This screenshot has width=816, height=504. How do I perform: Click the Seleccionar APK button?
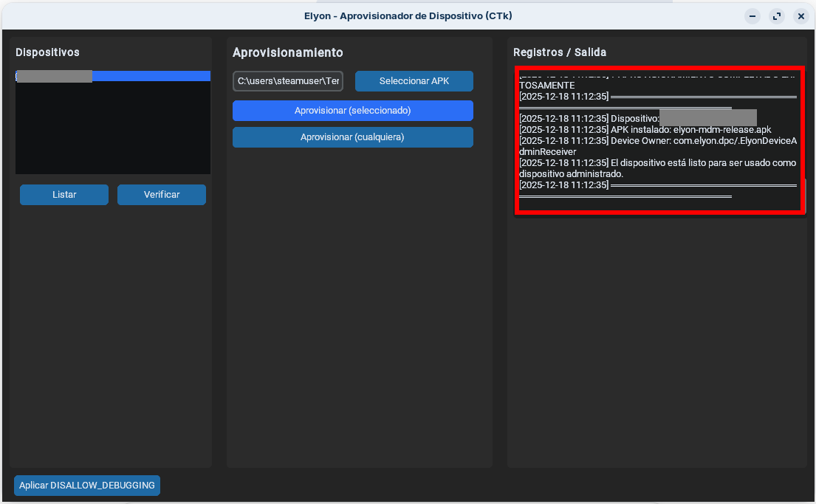[414, 81]
